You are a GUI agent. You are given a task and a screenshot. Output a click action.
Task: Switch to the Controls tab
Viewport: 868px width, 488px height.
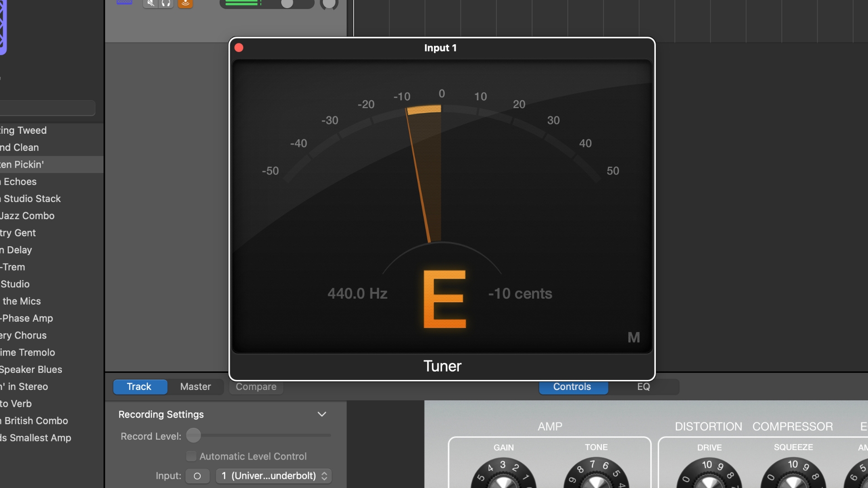572,387
